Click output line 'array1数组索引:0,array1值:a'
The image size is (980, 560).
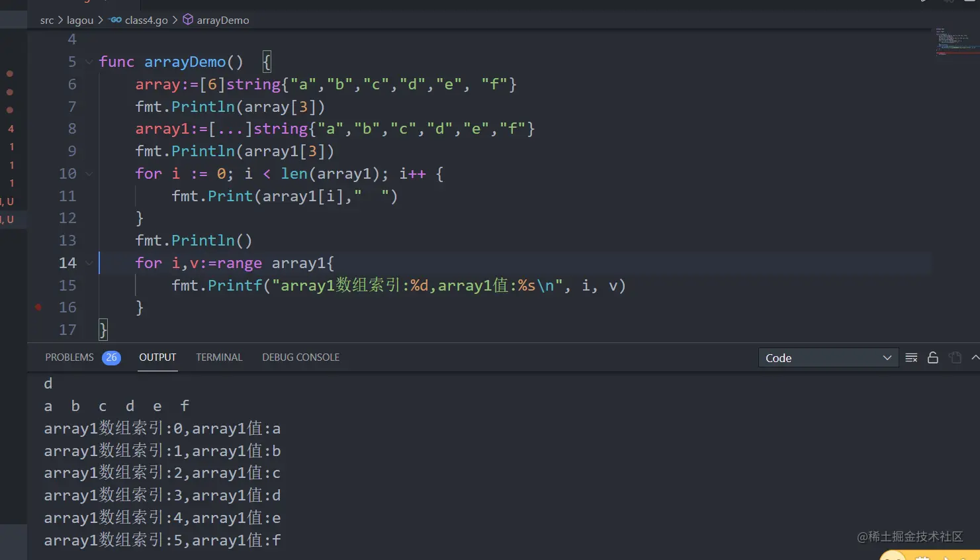click(162, 429)
